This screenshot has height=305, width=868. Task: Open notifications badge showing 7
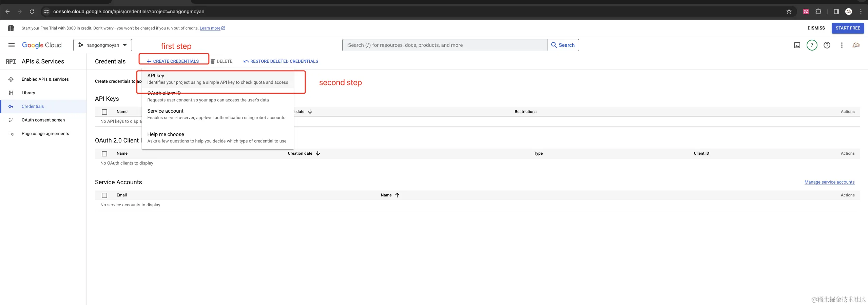[812, 45]
